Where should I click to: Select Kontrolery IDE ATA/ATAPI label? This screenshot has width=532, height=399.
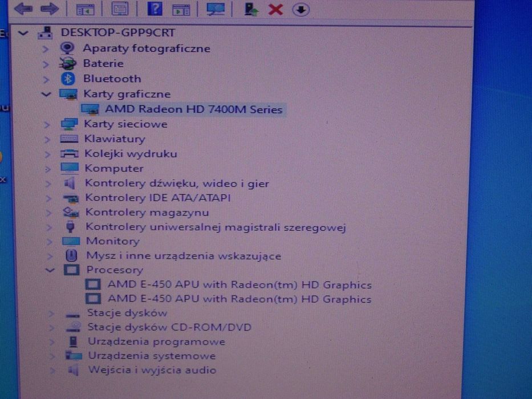point(158,198)
